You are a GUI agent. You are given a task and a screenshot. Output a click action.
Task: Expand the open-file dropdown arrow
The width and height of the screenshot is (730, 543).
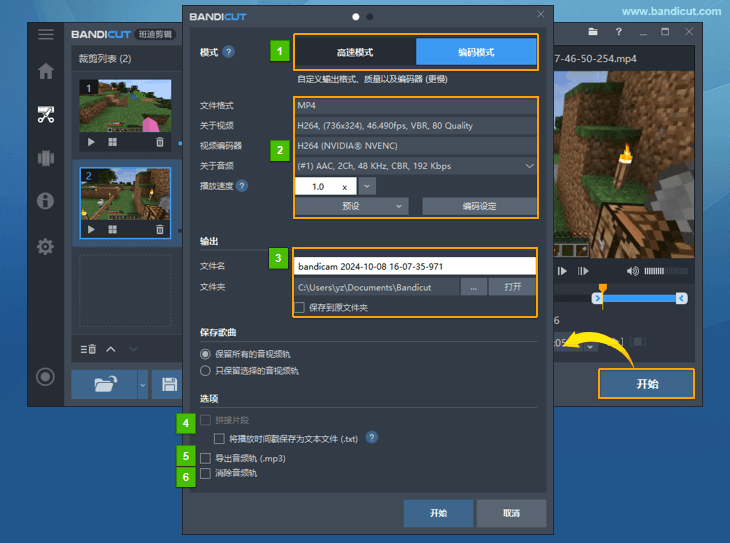click(x=143, y=385)
